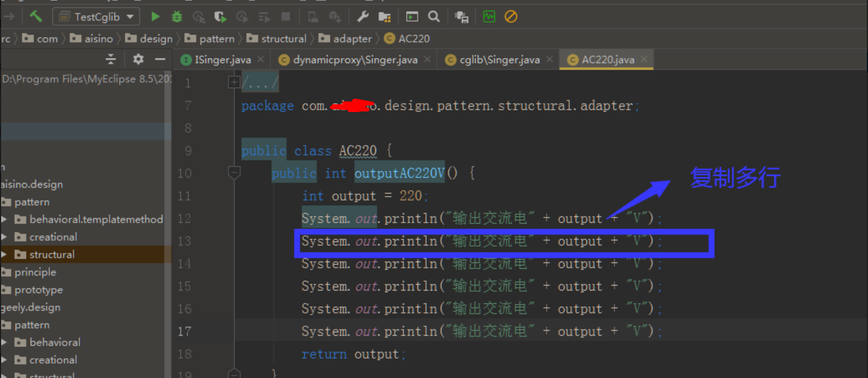Select the AC220 class breadcrumb
The image size is (868, 378).
point(407,38)
